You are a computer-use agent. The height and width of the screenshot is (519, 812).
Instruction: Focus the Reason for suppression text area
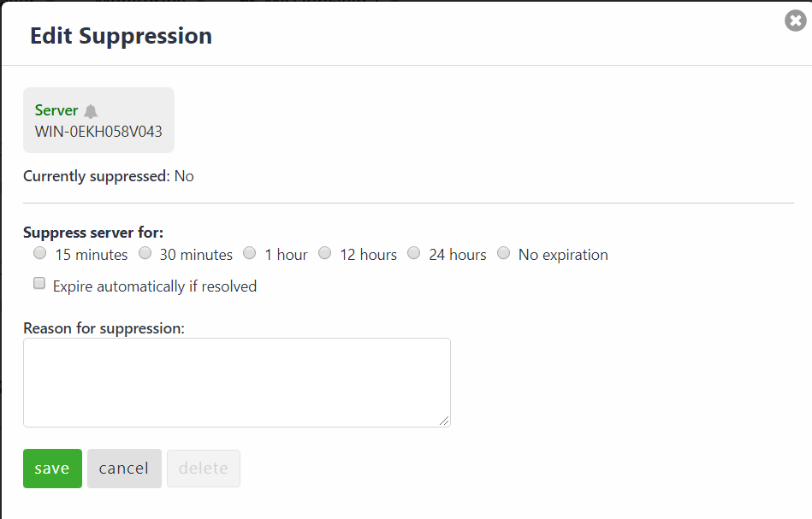237,382
